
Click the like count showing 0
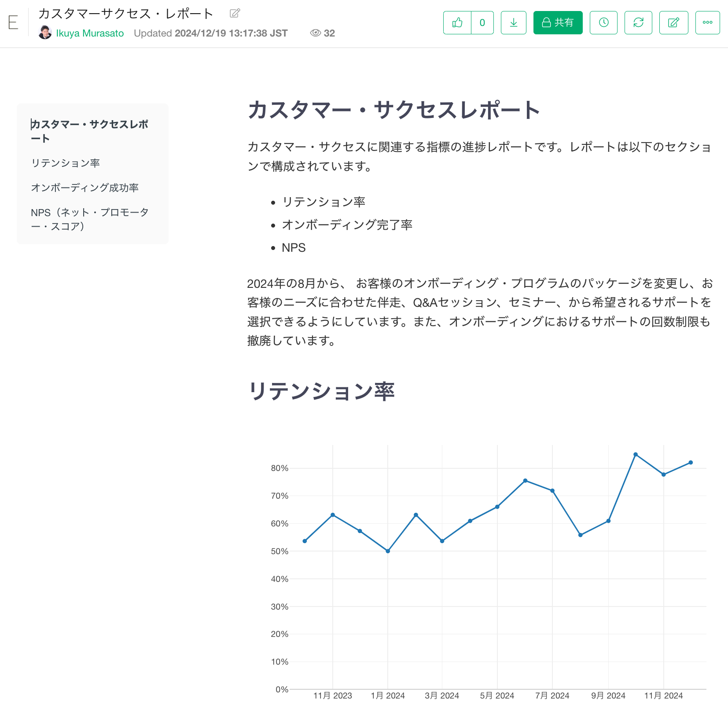(x=482, y=22)
